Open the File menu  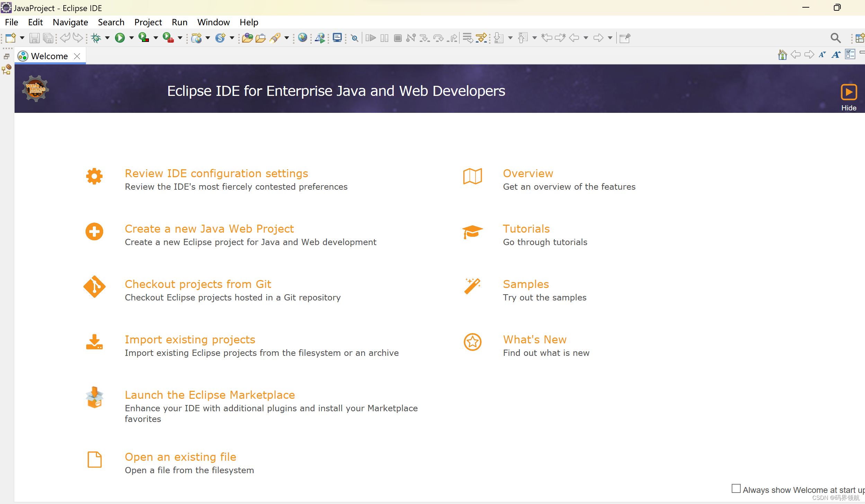coord(11,22)
